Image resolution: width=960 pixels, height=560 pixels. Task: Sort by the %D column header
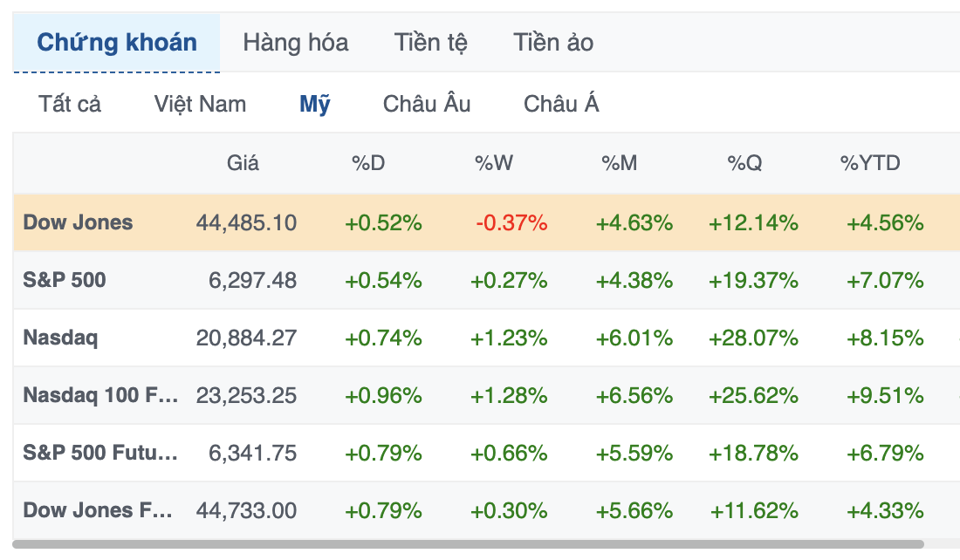click(x=368, y=163)
